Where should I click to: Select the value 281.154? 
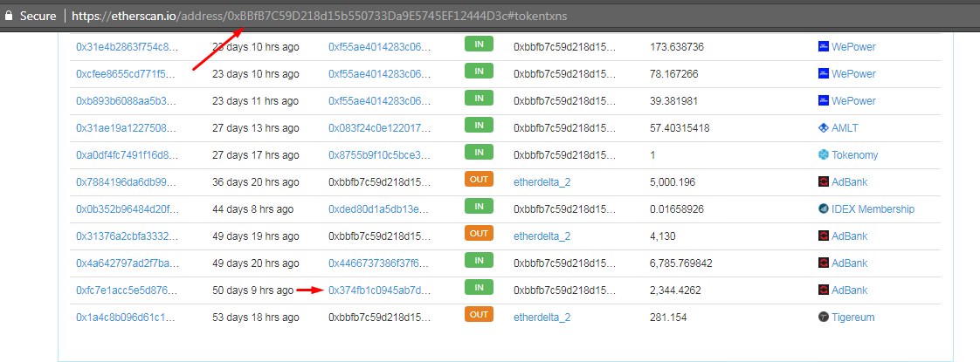click(x=668, y=318)
